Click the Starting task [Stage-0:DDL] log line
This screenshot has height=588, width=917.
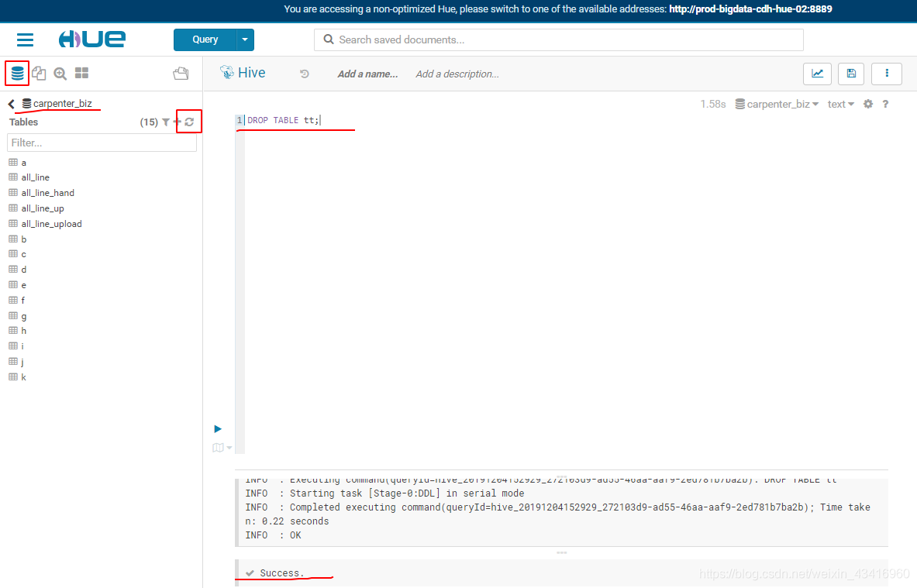point(384,493)
